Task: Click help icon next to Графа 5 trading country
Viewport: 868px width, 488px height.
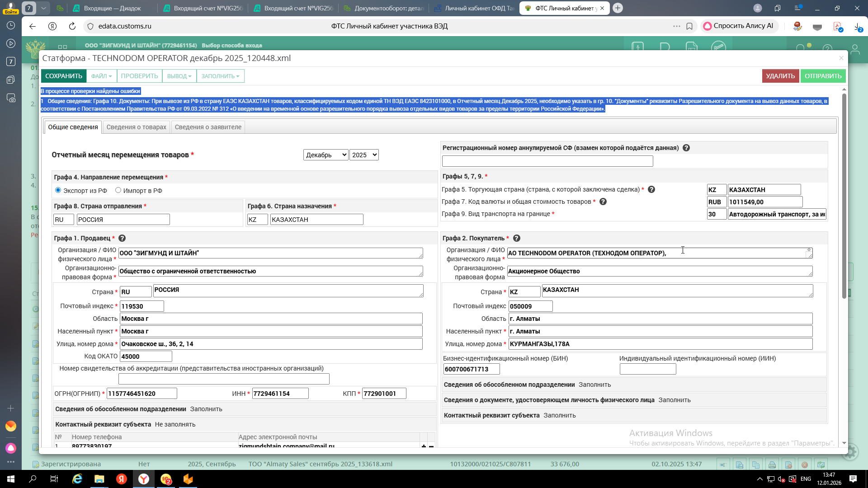Action: (651, 189)
